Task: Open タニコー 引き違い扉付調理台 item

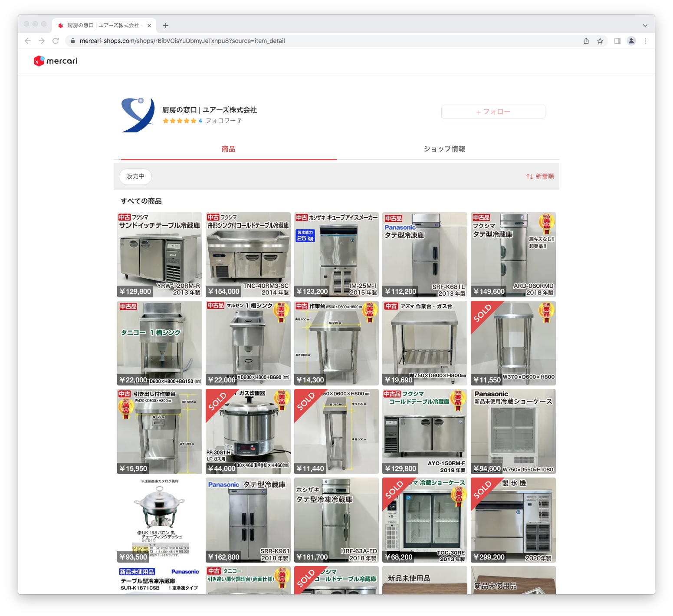Action: tap(248, 580)
